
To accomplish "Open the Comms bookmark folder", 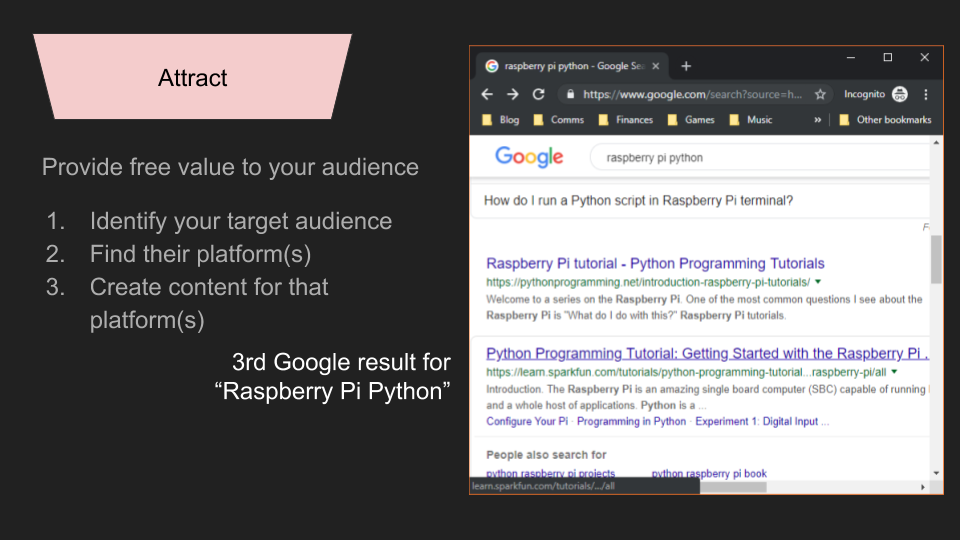I will (x=559, y=120).
